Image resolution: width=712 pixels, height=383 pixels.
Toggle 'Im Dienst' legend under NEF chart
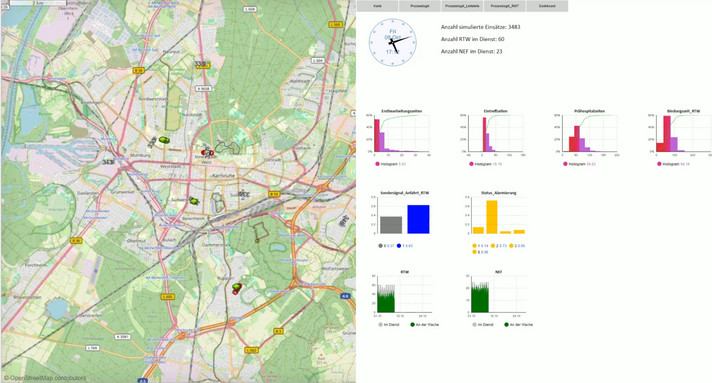click(483, 324)
